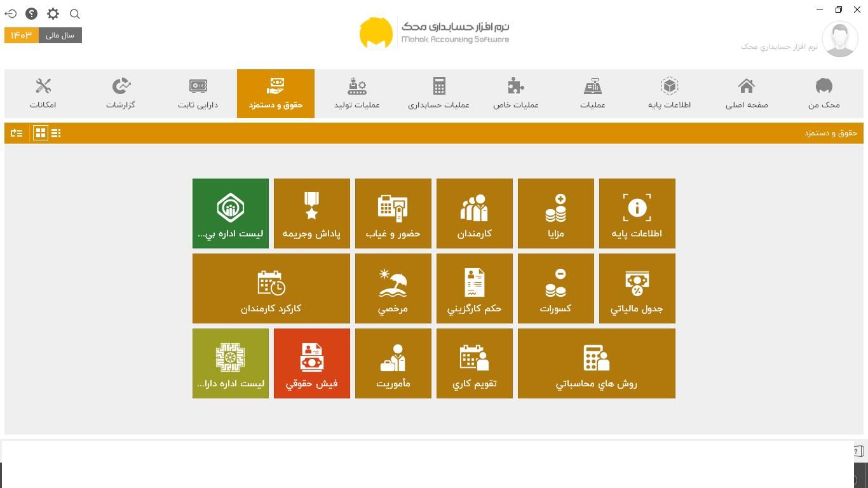Restore down the application window
Viewport: 868px width, 488px height.
[839, 10]
